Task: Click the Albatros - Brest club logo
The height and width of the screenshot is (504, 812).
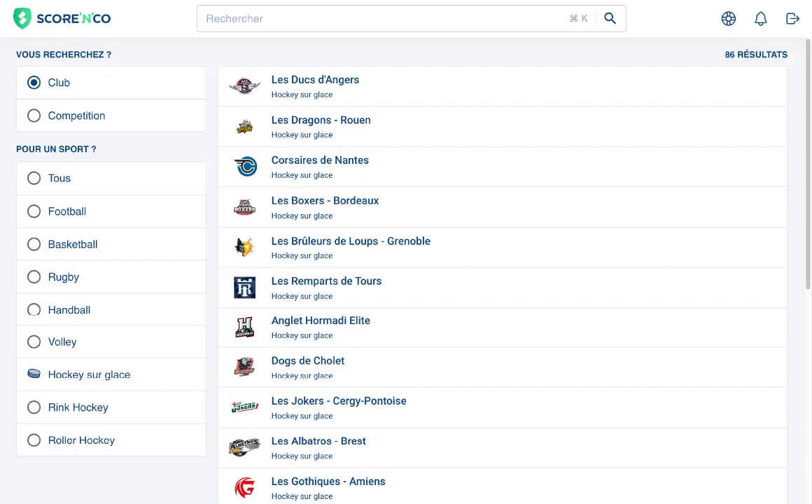Action: pyautogui.click(x=244, y=447)
